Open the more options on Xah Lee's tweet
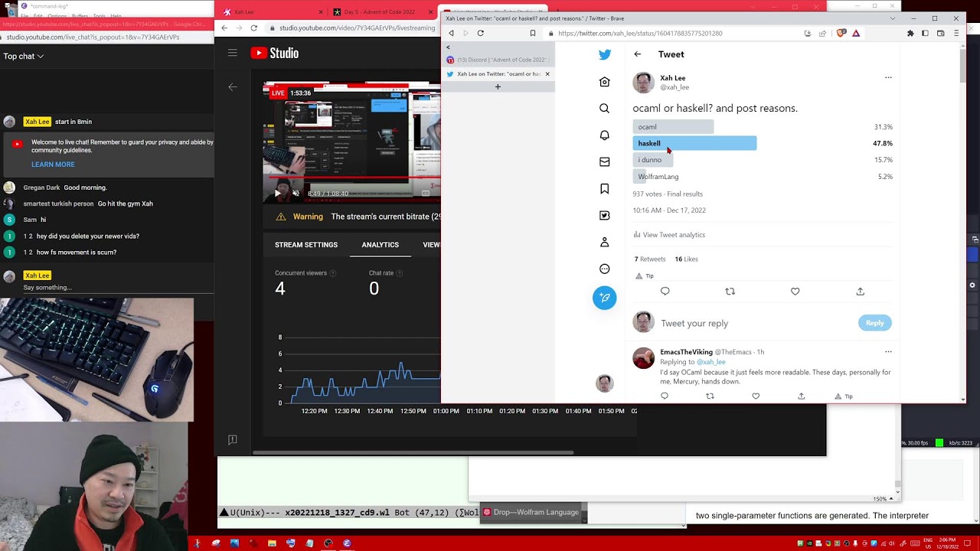The height and width of the screenshot is (551, 980). (888, 77)
